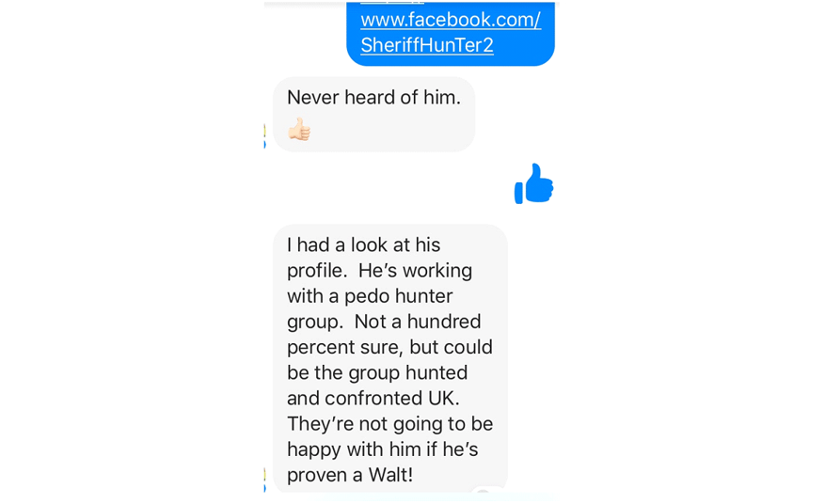
Task: Open the www.facebook.com/ link in the blue bubble
Action: pyautogui.click(x=451, y=20)
